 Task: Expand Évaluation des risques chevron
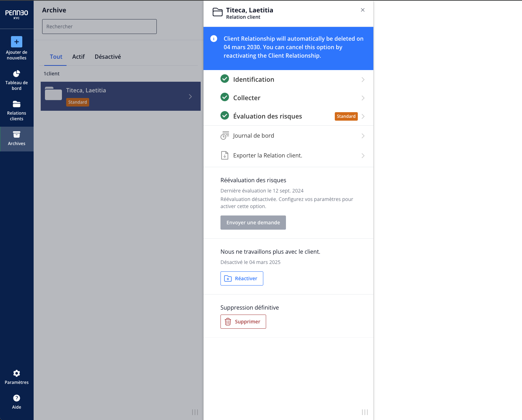tap(363, 116)
